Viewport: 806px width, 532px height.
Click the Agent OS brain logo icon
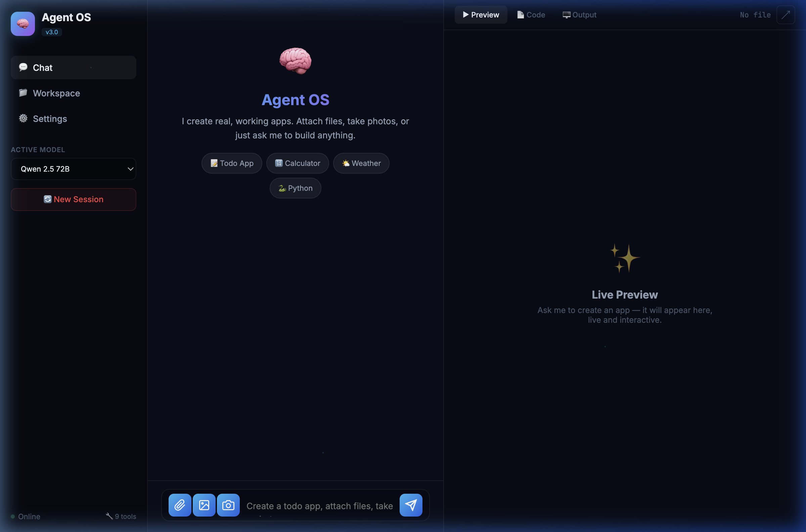(x=23, y=24)
